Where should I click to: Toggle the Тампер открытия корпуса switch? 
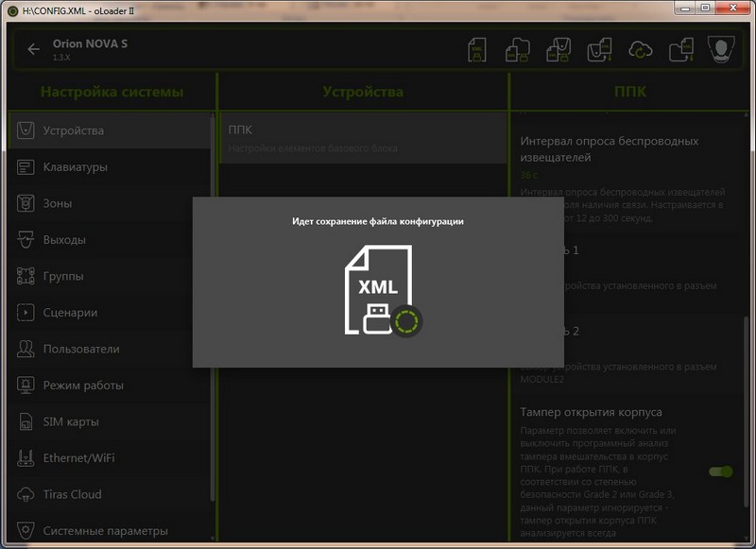pyautogui.click(x=721, y=472)
